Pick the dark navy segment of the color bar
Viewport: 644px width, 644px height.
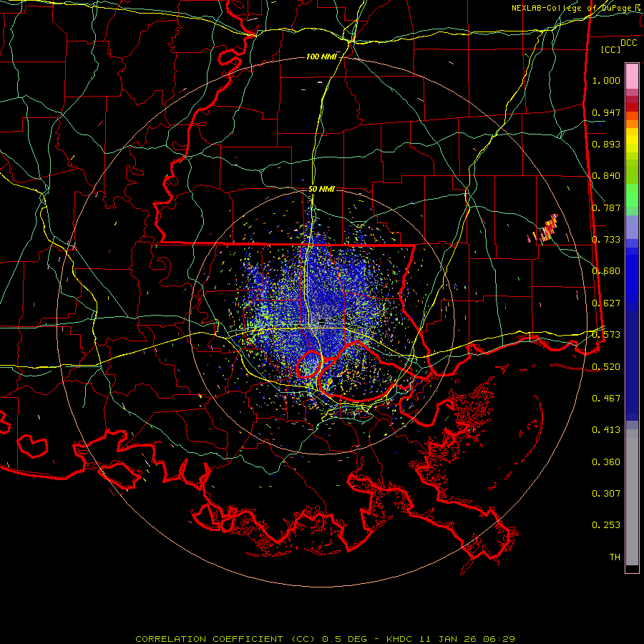(x=632, y=361)
